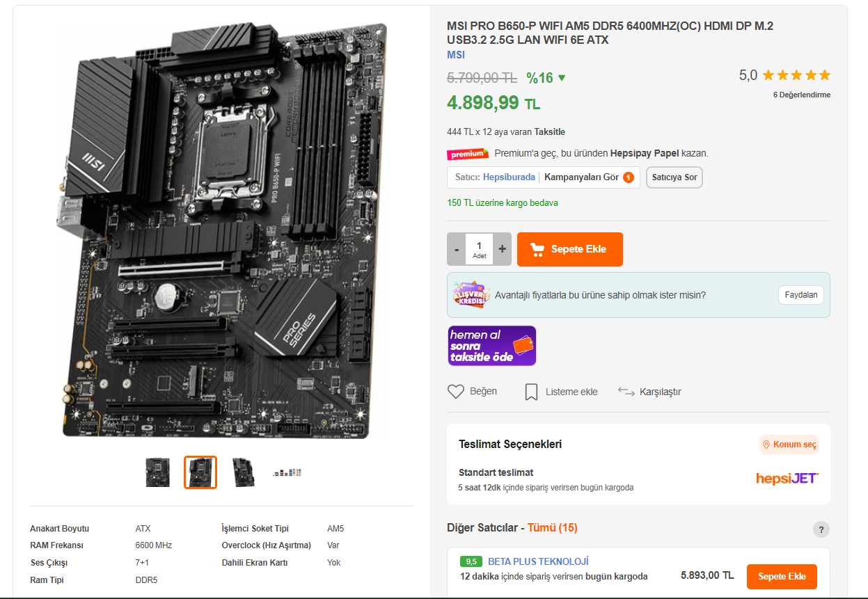This screenshot has width=868, height=599.
Task: Click the question mark help icon
Action: click(821, 529)
